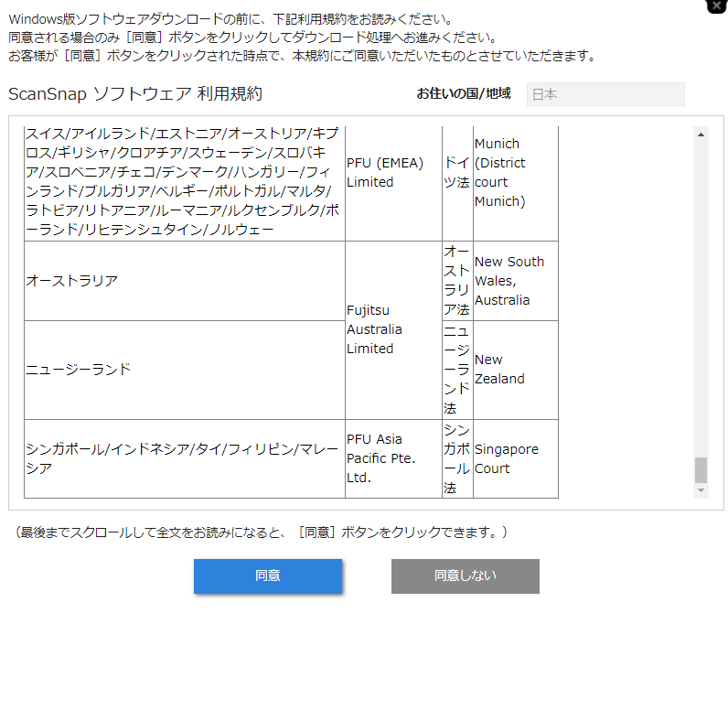Click the Munich (District court Munich) cell
The height and width of the screenshot is (710, 728).
pos(515,183)
